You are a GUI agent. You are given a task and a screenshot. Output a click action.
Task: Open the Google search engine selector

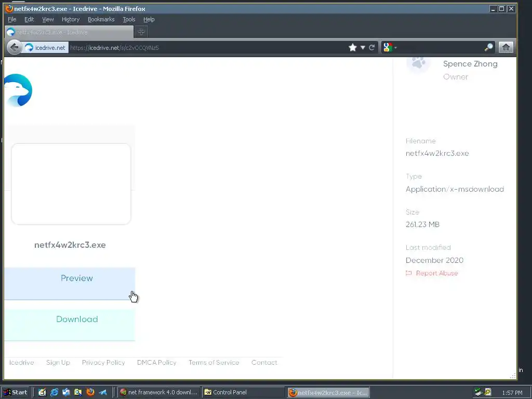[390, 47]
